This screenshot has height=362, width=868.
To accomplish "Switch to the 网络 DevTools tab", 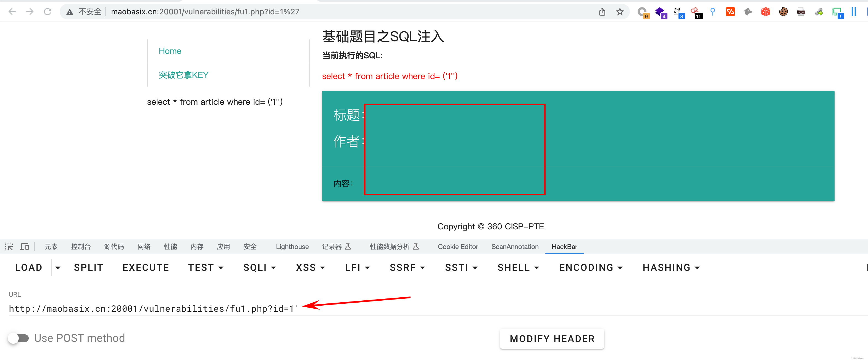I will tap(144, 246).
